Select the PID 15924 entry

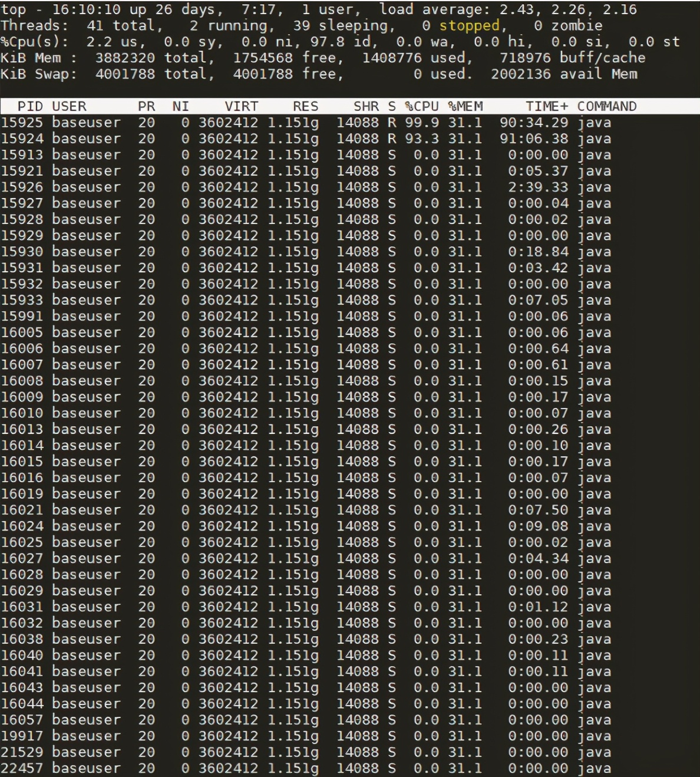[22, 139]
